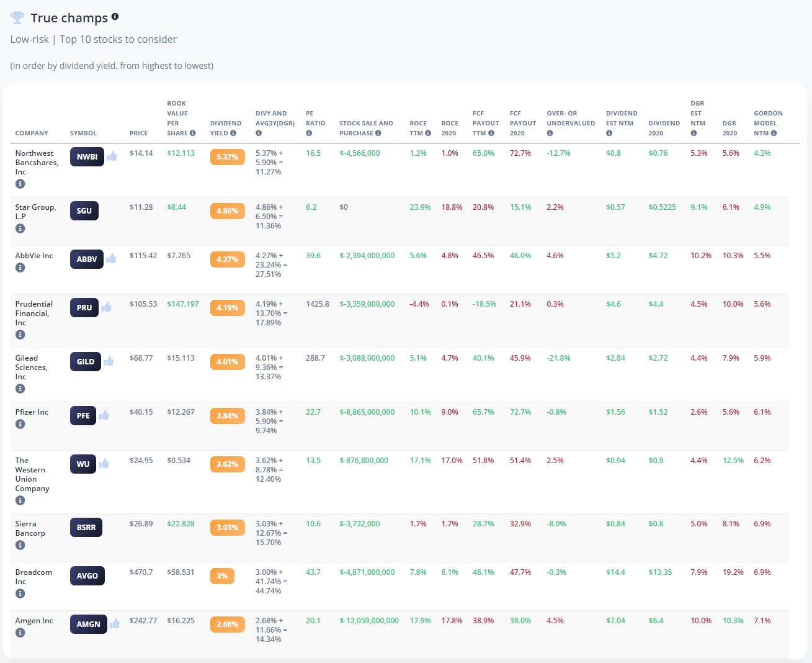Show the Sierra Bancorp info icon
The width and height of the screenshot is (812, 663).
[20, 545]
